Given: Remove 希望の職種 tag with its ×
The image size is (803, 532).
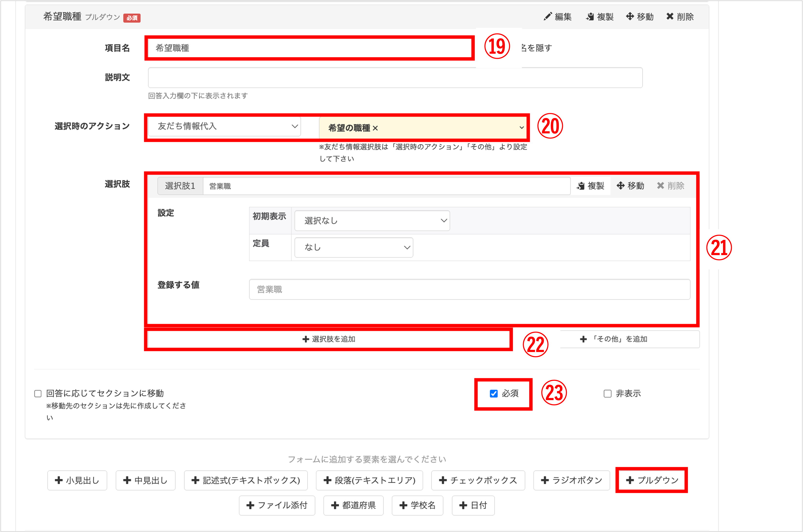Looking at the screenshot, I should [375, 128].
